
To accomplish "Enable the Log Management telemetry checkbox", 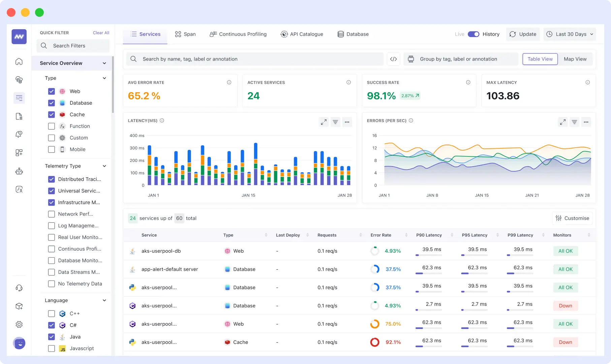I will [x=51, y=226].
